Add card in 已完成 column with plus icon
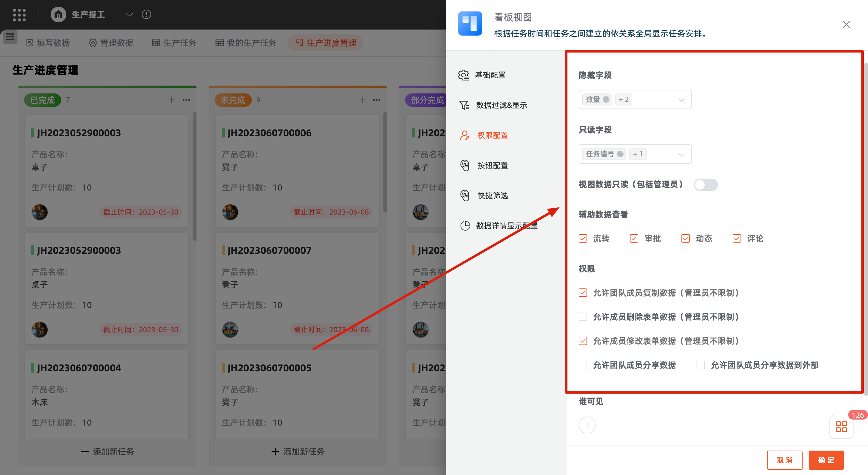Viewport: 868px width, 475px height. (x=171, y=100)
